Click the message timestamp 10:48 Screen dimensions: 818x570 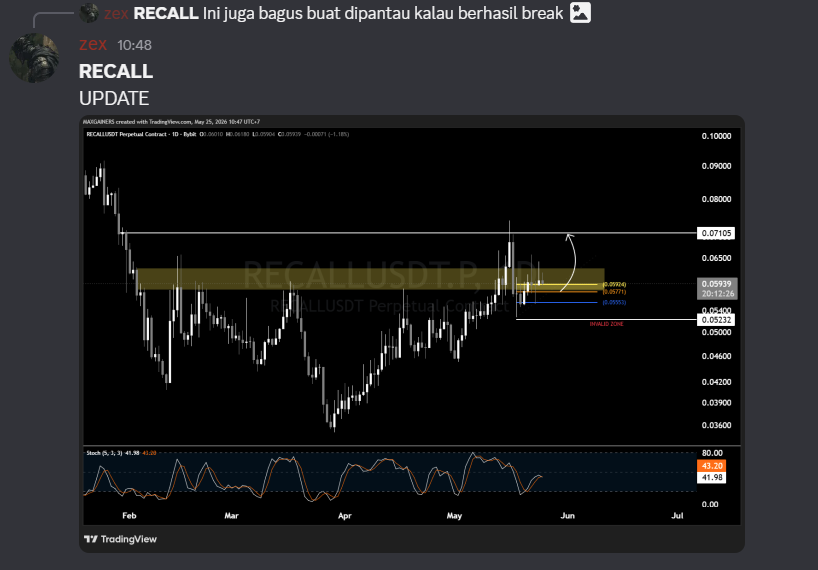[x=135, y=45]
